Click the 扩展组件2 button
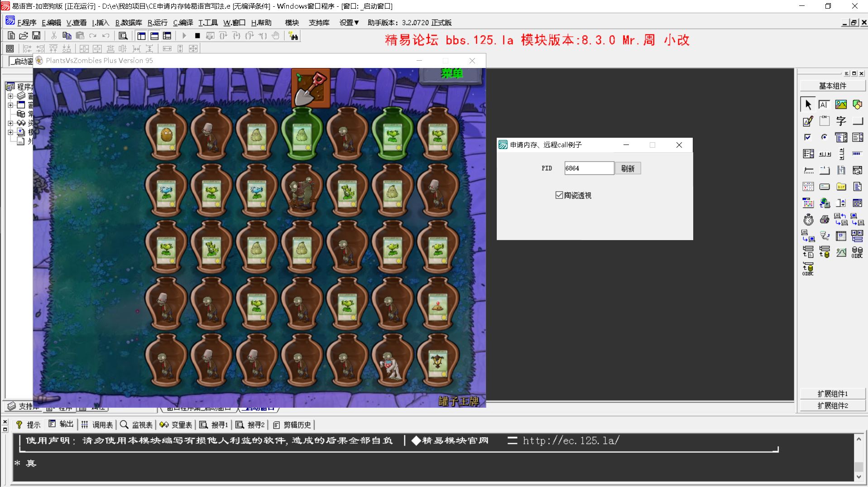 pos(832,405)
